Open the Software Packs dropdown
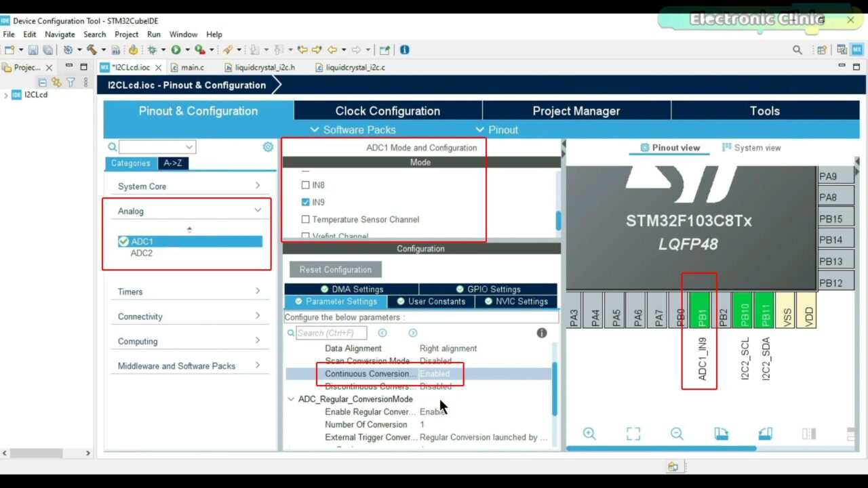Viewport: 868px width, 488px height. pos(353,130)
